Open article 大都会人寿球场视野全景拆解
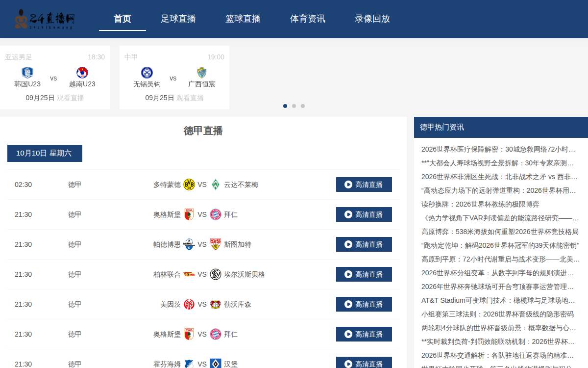Viewport: 588px width, 368px height. [x=498, y=163]
